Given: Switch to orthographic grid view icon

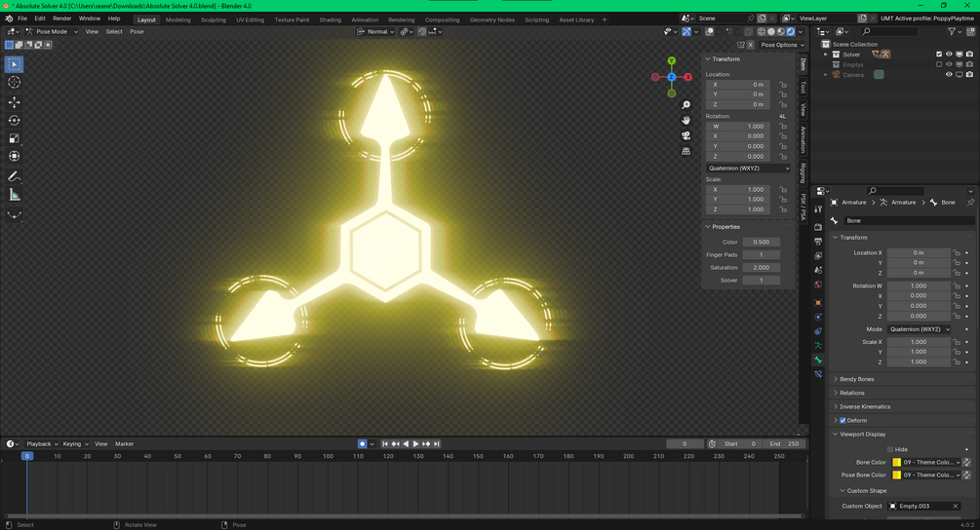Looking at the screenshot, I should (x=686, y=151).
